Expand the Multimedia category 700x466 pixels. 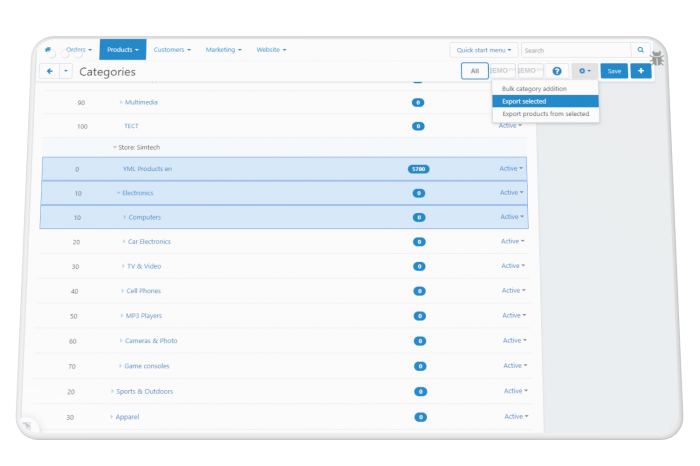[x=121, y=102]
